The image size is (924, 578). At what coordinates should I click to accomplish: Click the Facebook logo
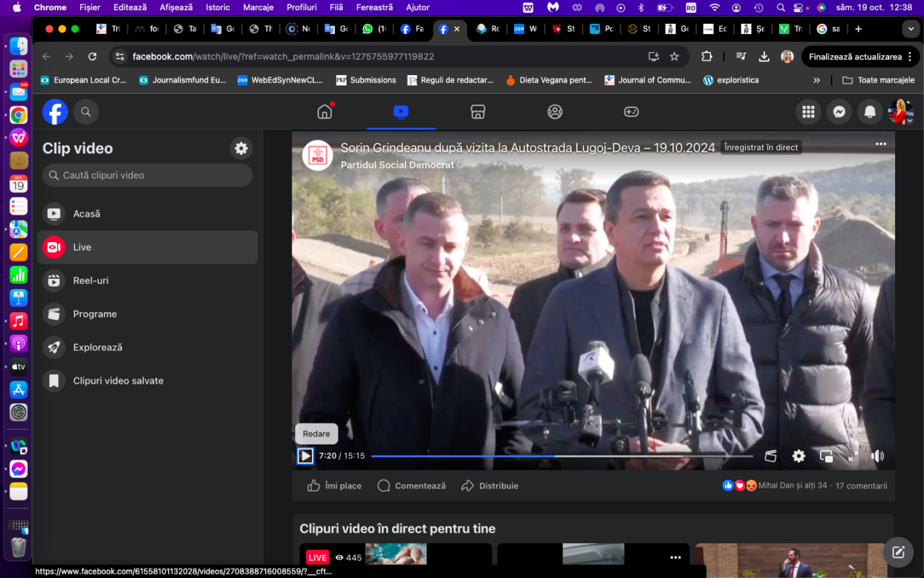[55, 112]
